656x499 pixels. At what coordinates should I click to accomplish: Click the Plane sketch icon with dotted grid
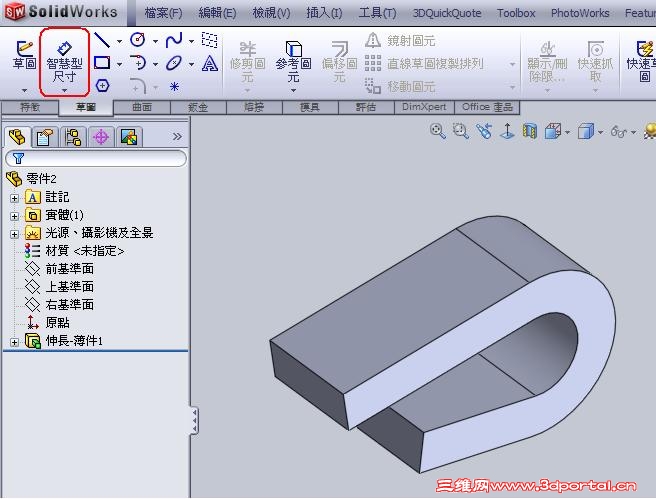pos(209,40)
